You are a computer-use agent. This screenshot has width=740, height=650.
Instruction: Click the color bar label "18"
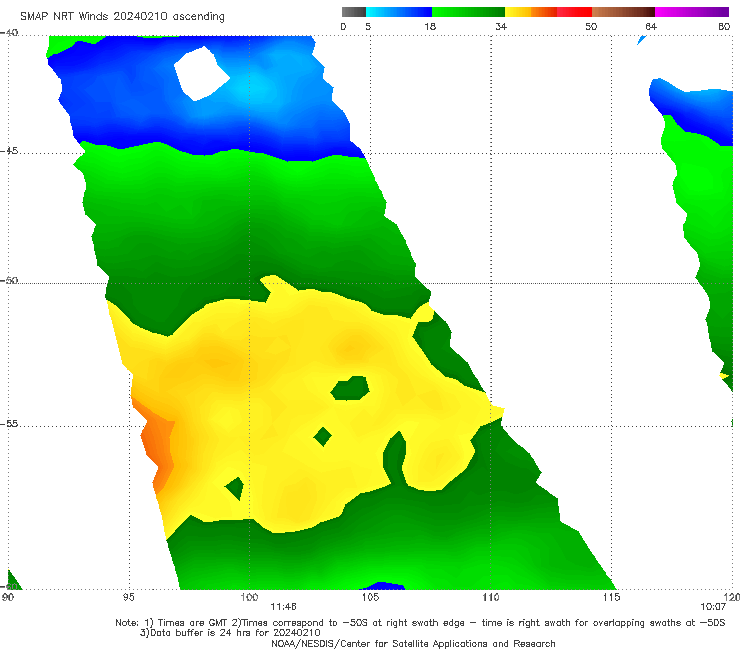430,26
